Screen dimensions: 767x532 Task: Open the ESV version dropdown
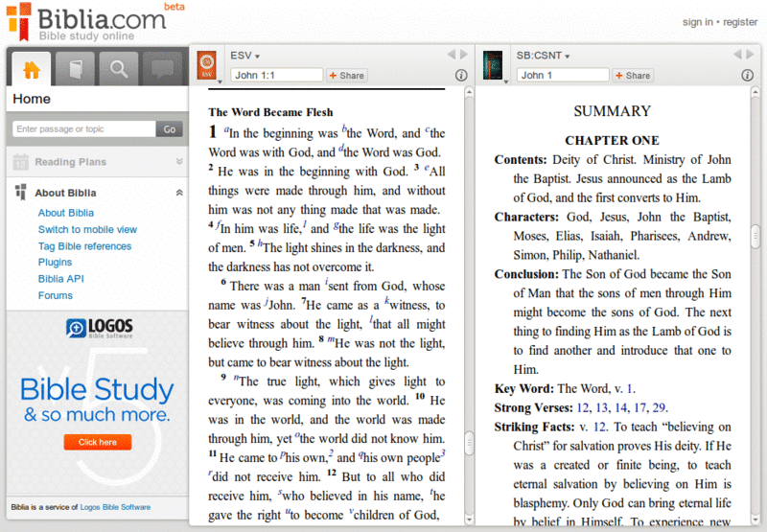click(x=245, y=56)
